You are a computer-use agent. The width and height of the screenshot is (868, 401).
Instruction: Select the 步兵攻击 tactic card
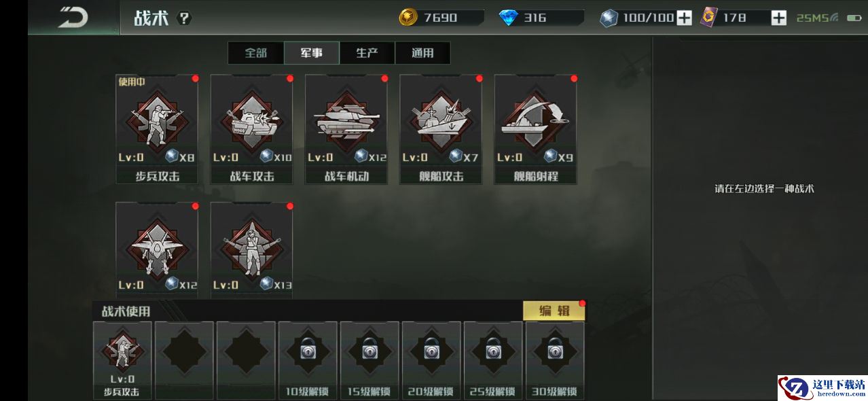point(157,129)
